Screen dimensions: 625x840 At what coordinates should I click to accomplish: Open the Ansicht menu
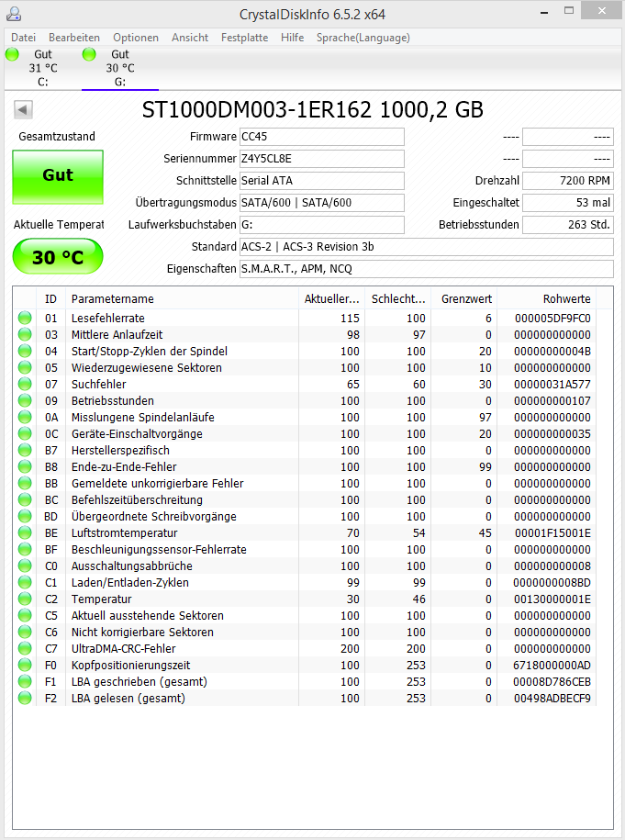coord(190,38)
